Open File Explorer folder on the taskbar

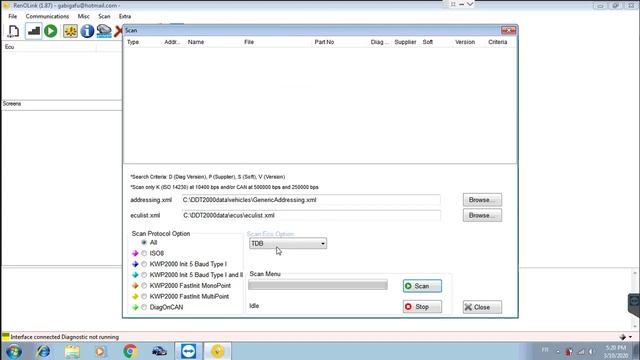tap(72, 351)
